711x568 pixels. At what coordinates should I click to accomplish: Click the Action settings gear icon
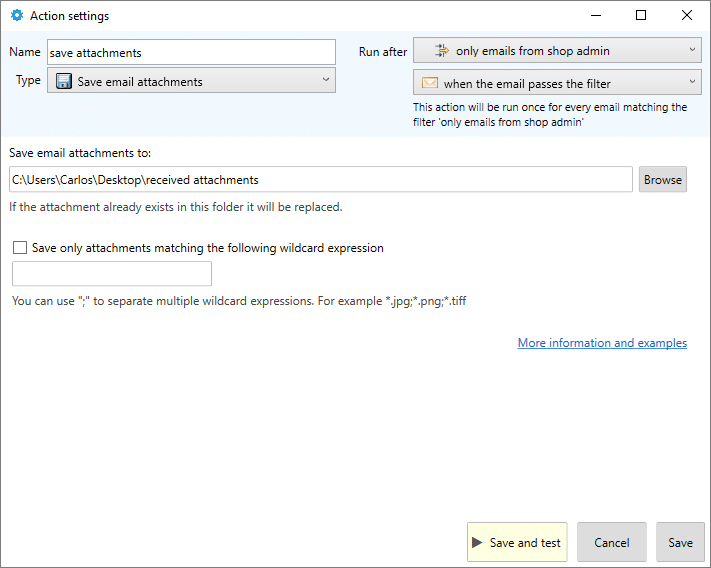click(17, 15)
